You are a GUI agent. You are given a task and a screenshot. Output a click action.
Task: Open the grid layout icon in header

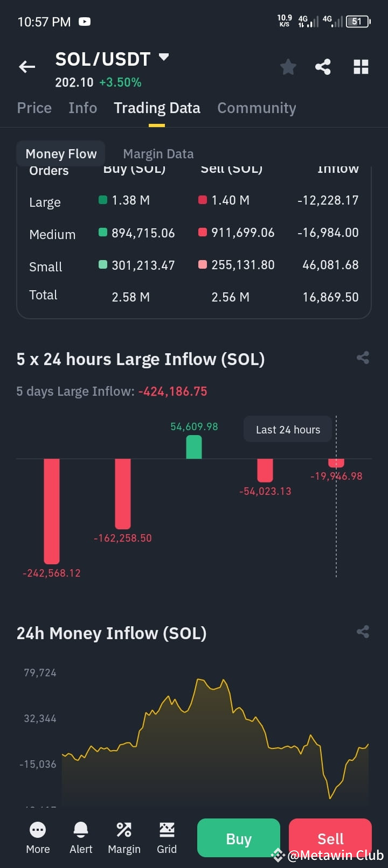(x=361, y=67)
